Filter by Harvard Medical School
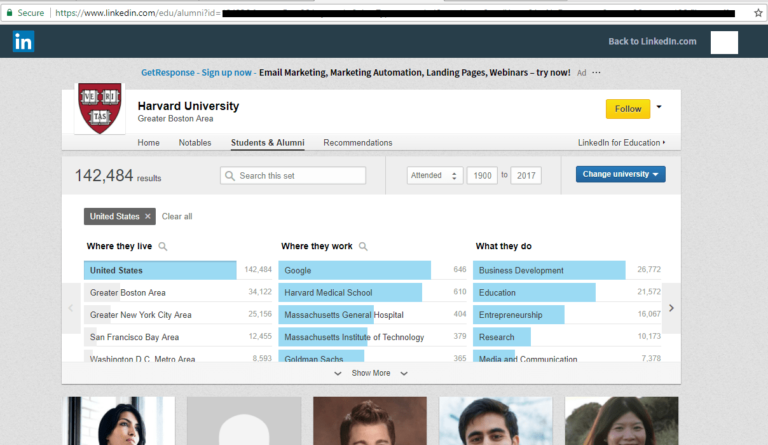The height and width of the screenshot is (445, 768). (x=372, y=292)
